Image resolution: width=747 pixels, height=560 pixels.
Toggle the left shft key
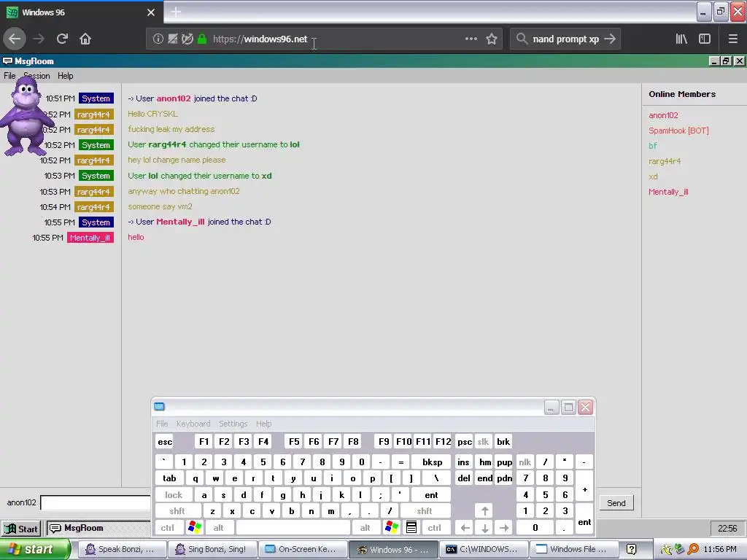[x=178, y=511]
